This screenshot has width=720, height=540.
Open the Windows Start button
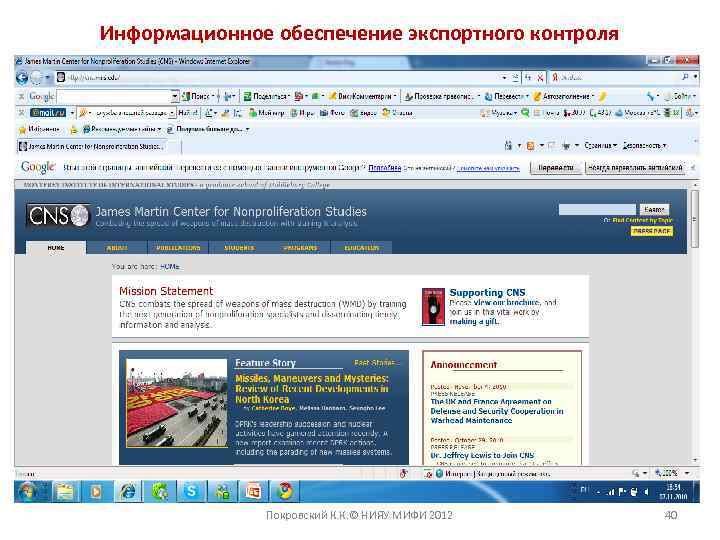26,492
